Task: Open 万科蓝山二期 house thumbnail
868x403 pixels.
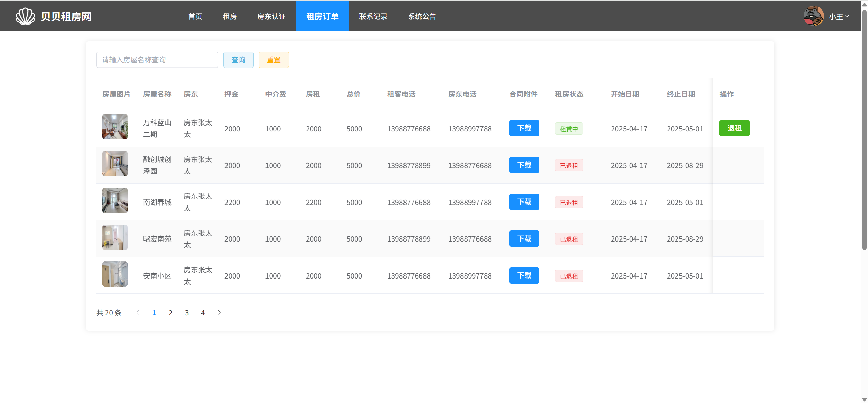Action: coord(115,127)
